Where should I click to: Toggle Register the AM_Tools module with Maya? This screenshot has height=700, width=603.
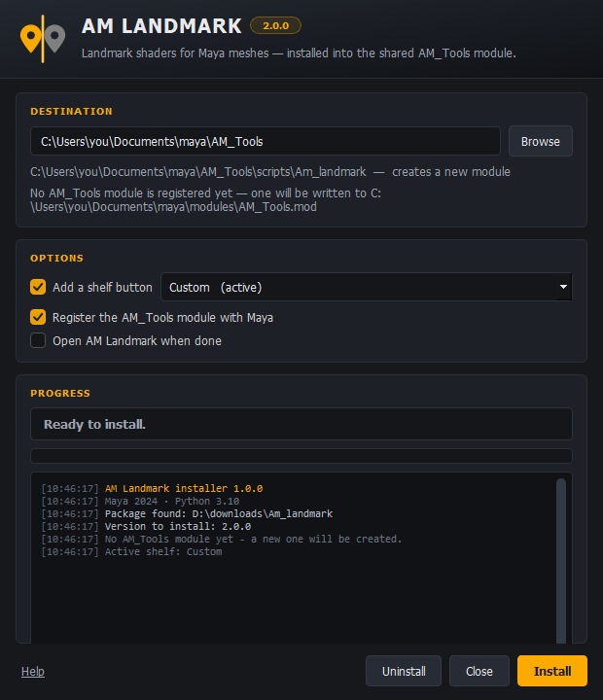(x=38, y=317)
